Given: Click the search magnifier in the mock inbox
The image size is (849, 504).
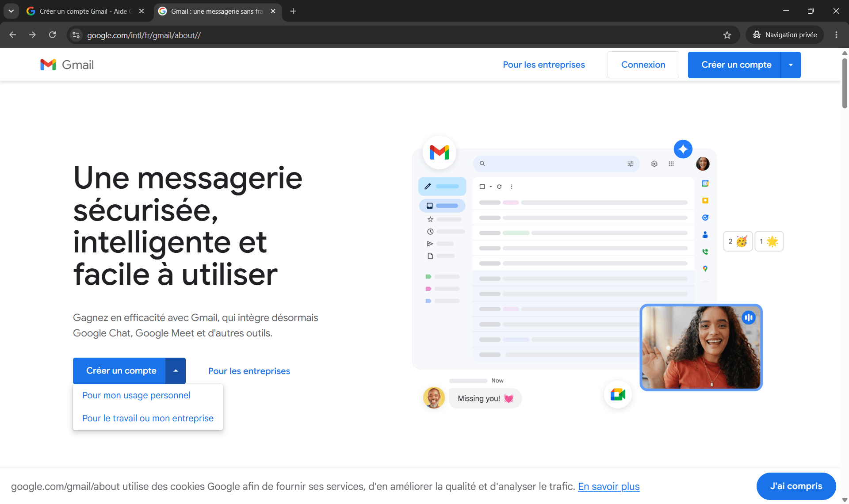Looking at the screenshot, I should (482, 164).
